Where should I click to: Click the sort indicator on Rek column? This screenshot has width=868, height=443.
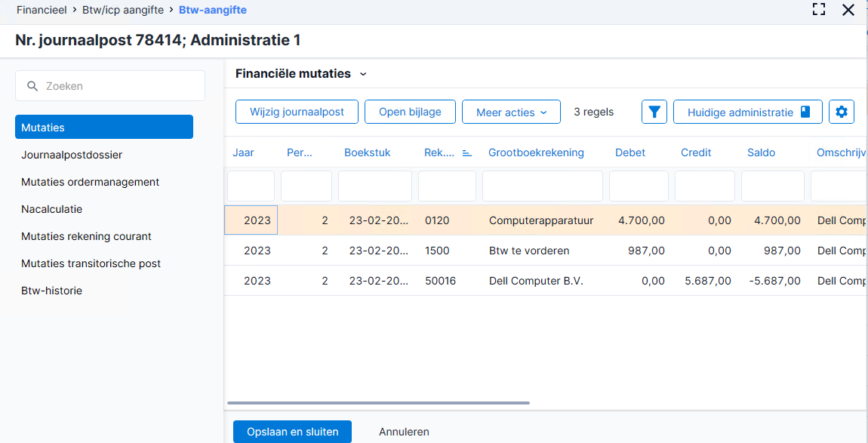(466, 153)
